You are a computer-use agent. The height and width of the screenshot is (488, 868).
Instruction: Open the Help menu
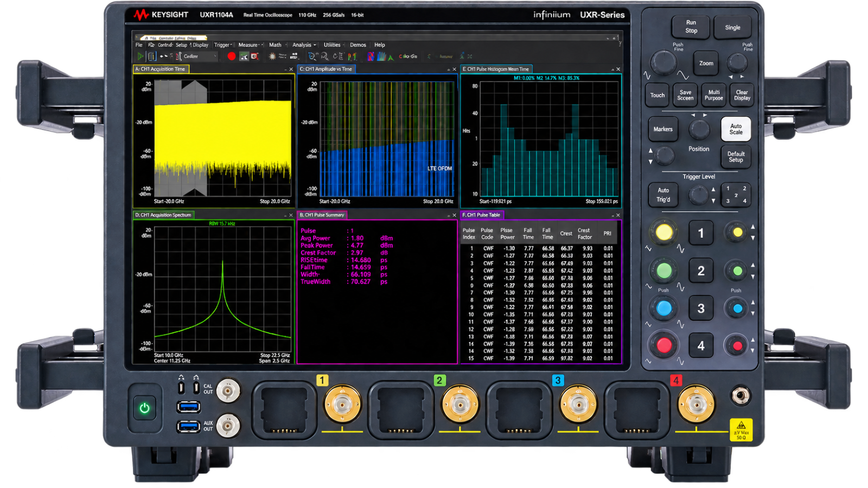(x=380, y=45)
